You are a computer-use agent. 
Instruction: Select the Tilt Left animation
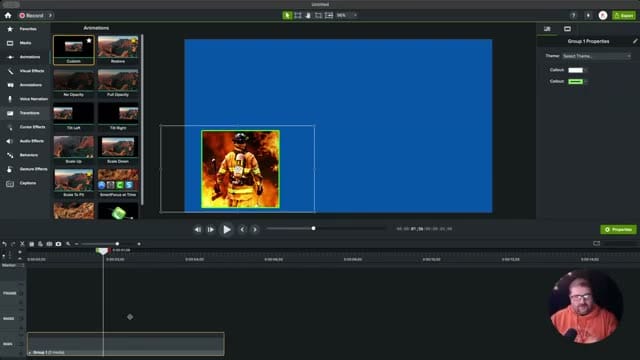coord(73,117)
